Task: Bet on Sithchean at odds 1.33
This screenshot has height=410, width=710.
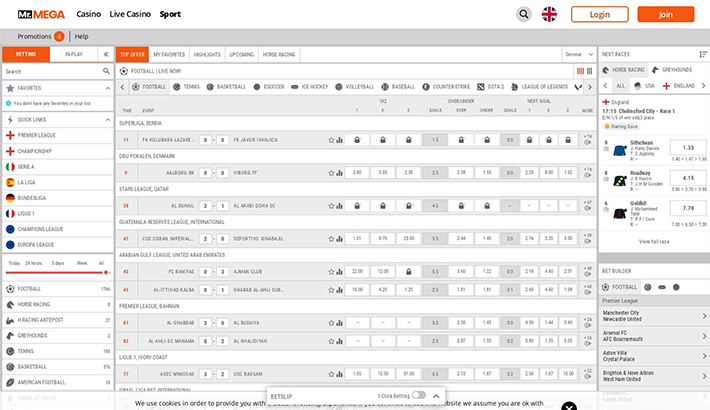Action: (688, 148)
